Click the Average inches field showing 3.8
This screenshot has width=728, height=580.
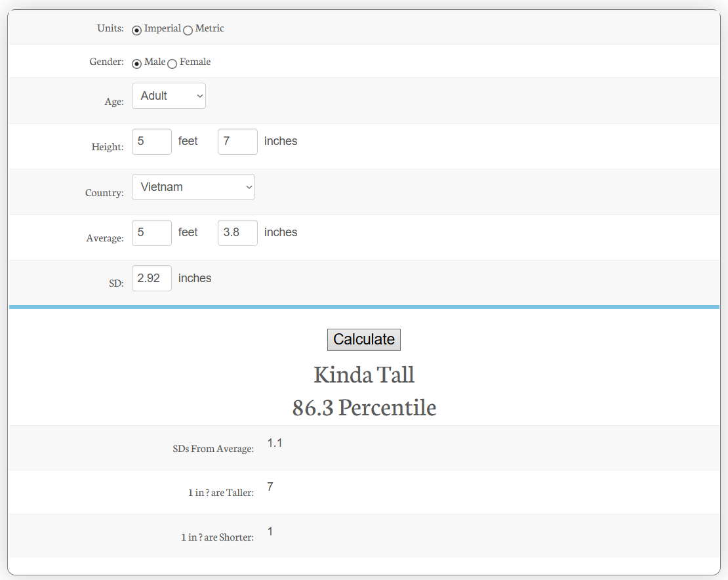237,233
